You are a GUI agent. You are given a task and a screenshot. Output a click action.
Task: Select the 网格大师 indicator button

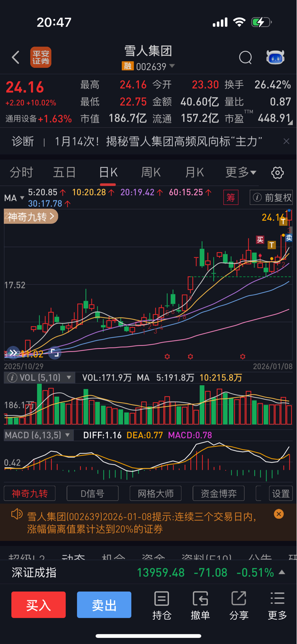pyautogui.click(x=156, y=494)
